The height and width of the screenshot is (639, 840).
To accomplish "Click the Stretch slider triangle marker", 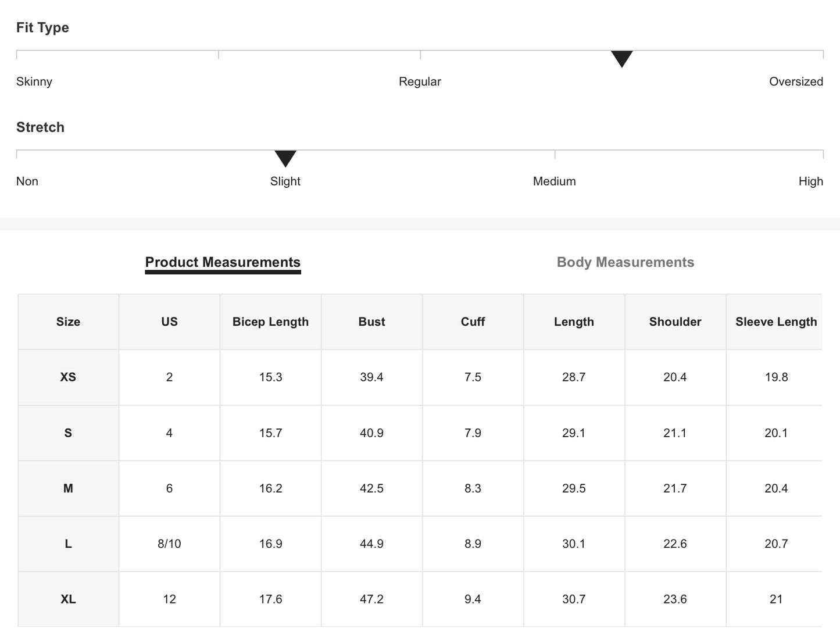I will (x=285, y=158).
